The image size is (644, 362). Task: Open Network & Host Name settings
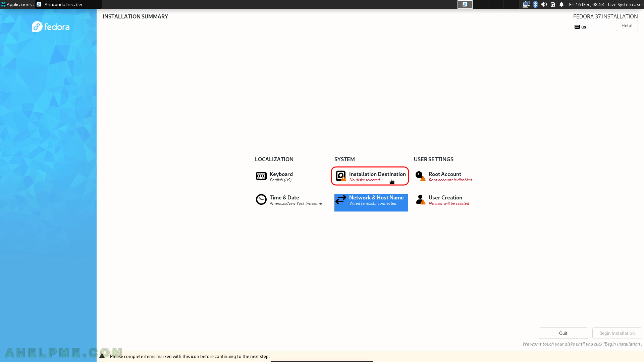371,202
